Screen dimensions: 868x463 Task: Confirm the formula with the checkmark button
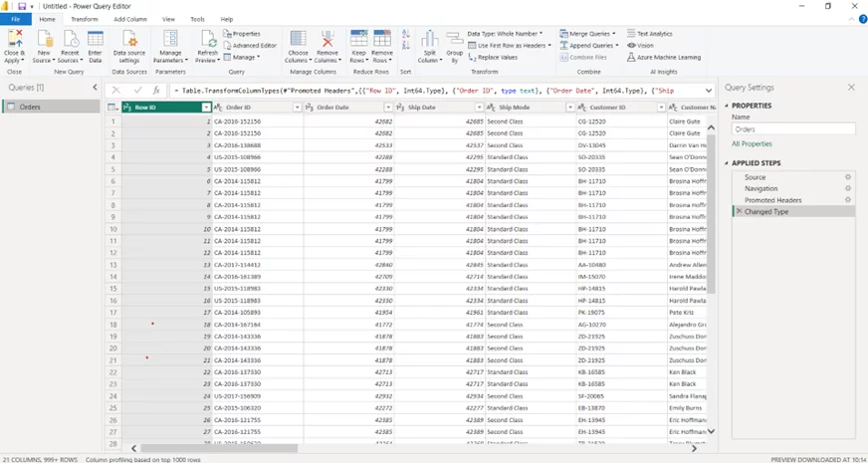click(x=137, y=91)
